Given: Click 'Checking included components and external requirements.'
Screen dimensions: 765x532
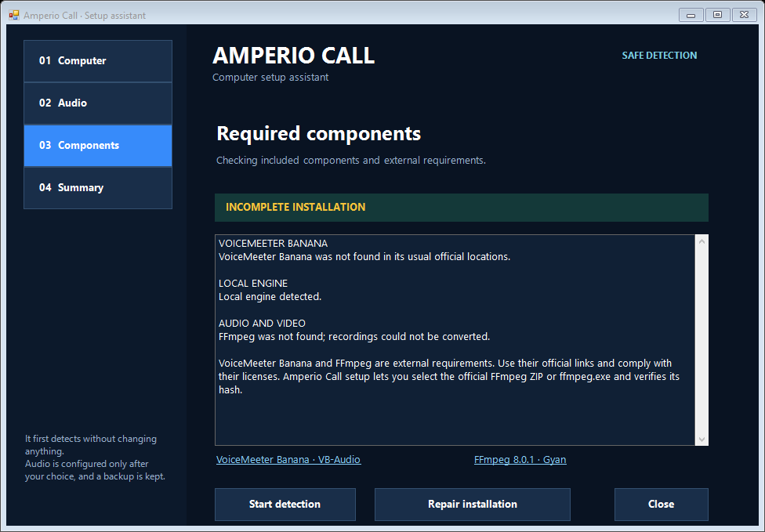Looking at the screenshot, I should click(351, 160).
